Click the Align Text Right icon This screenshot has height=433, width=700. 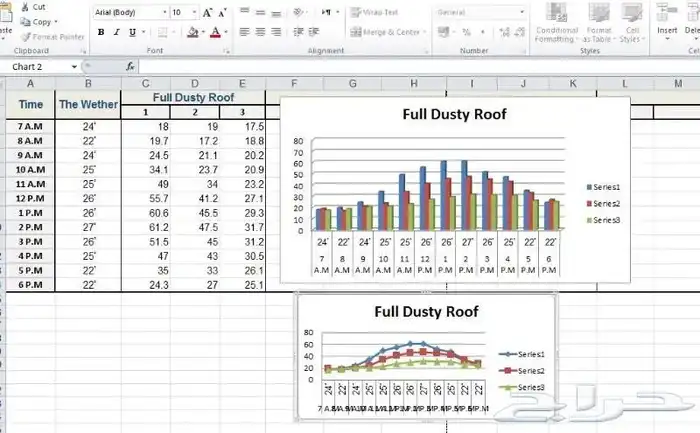coord(277,32)
